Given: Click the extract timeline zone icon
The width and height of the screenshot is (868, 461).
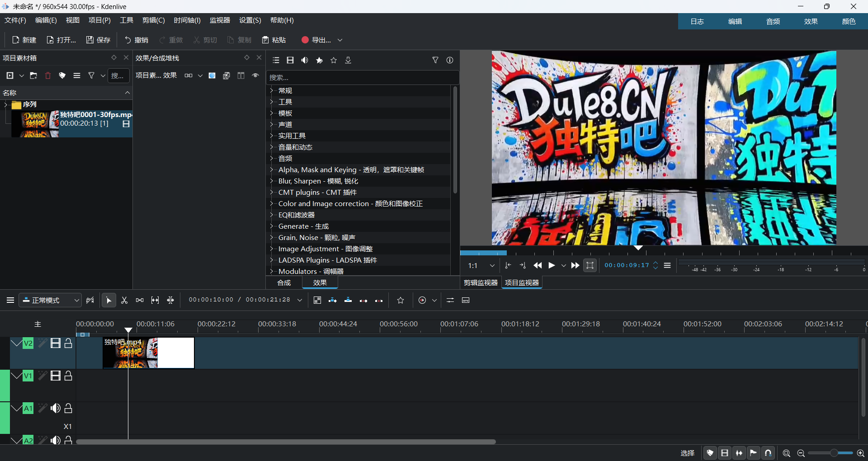Looking at the screenshot, I should pyautogui.click(x=363, y=300).
